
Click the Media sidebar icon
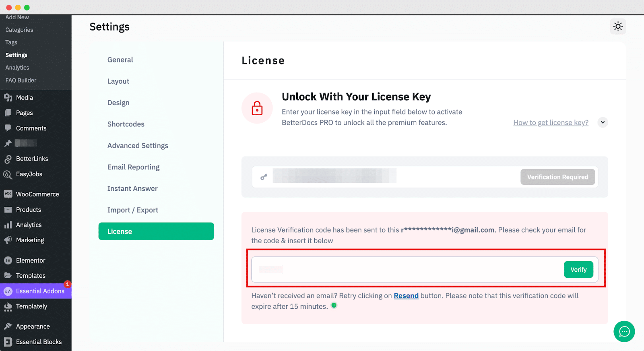point(8,97)
